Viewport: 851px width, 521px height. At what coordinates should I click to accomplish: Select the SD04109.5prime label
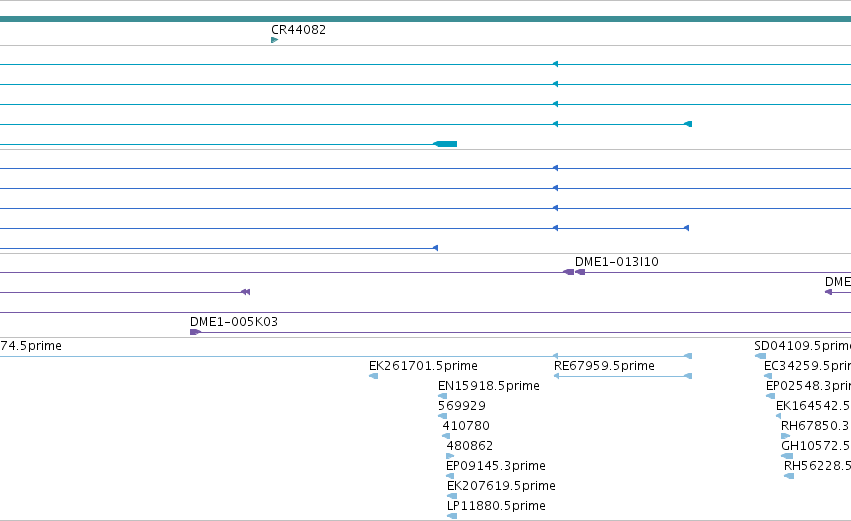tap(802, 346)
